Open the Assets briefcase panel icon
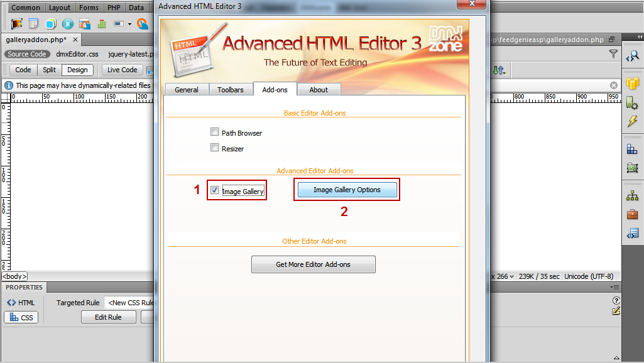The height and width of the screenshot is (363, 644). coord(633,214)
